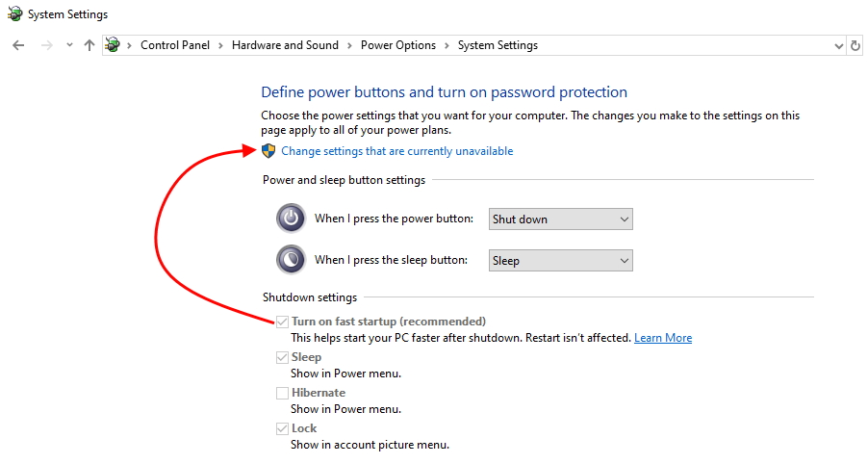Refresh the System Settings page
The height and width of the screenshot is (464, 868).
(855, 45)
